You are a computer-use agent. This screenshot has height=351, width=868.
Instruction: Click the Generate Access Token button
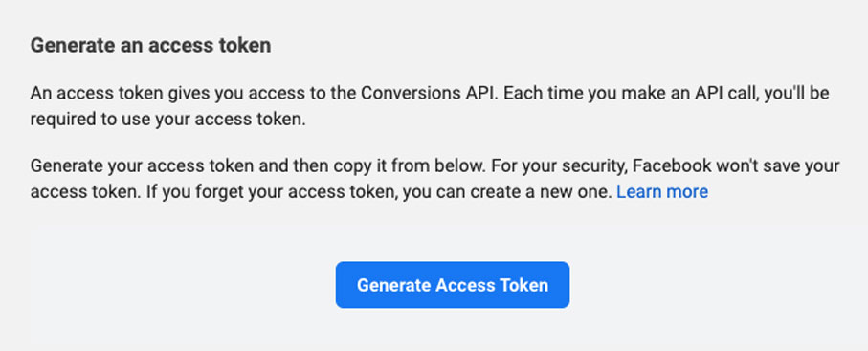coord(453,285)
